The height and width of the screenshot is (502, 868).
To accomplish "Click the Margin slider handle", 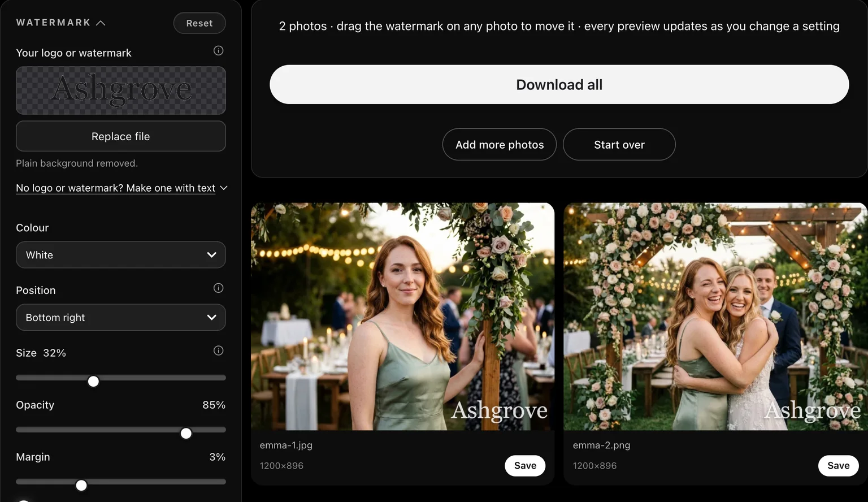I will [x=81, y=486].
